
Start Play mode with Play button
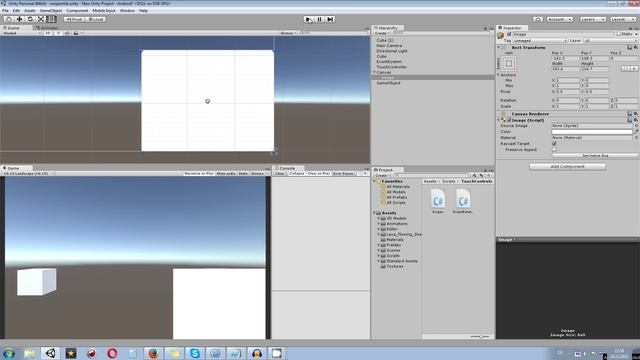click(x=309, y=19)
